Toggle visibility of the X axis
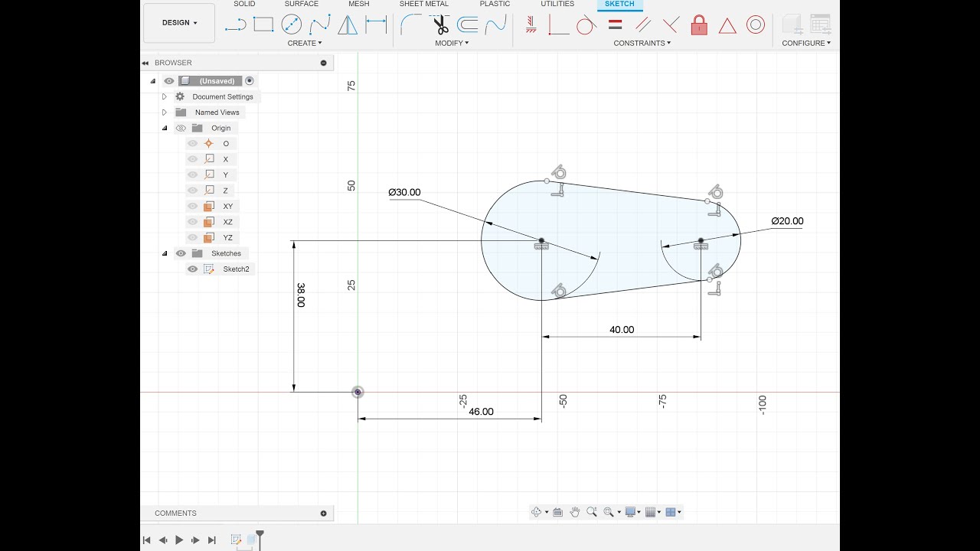This screenshot has height=551, width=980. tap(193, 159)
